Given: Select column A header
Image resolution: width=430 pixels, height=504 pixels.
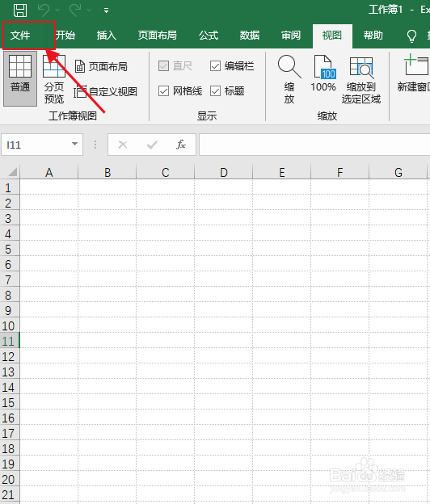Looking at the screenshot, I should coord(48,172).
